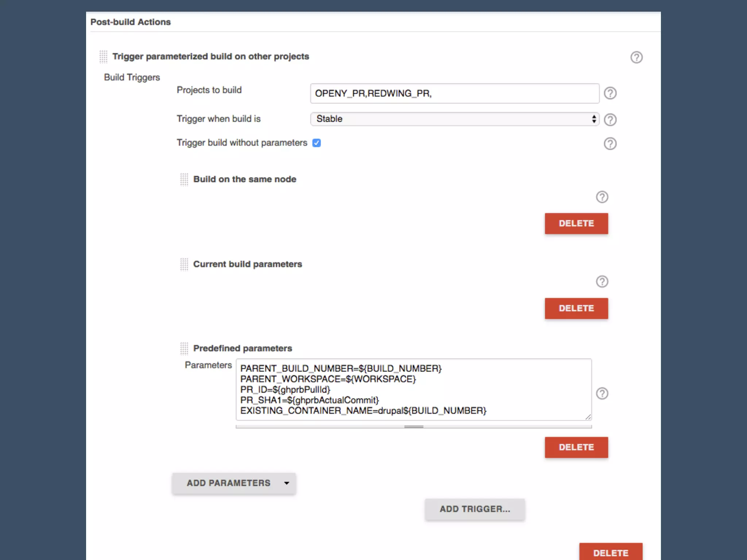Show help for Build on the same node
Image resolution: width=747 pixels, height=560 pixels.
coord(602,197)
